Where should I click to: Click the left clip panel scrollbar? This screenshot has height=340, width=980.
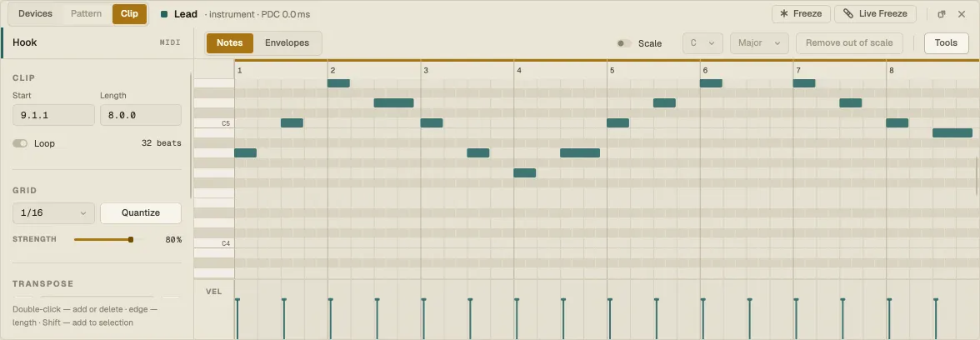tap(192, 136)
